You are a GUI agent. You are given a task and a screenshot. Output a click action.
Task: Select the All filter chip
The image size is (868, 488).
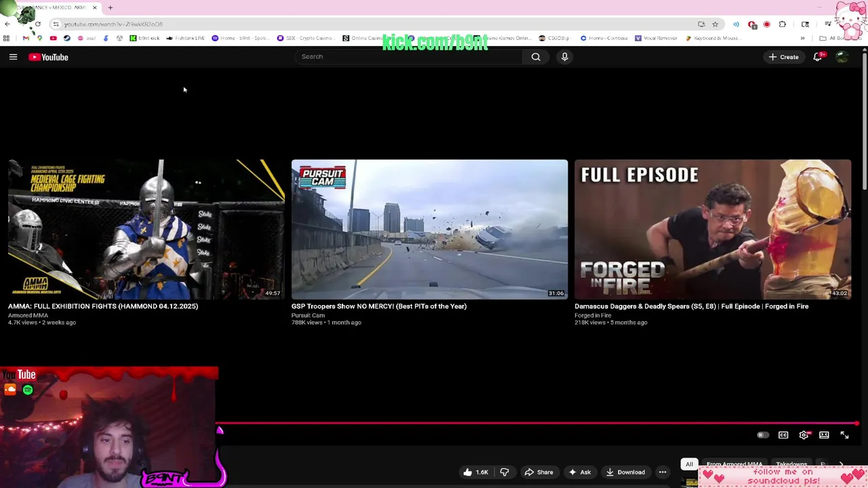tap(689, 464)
